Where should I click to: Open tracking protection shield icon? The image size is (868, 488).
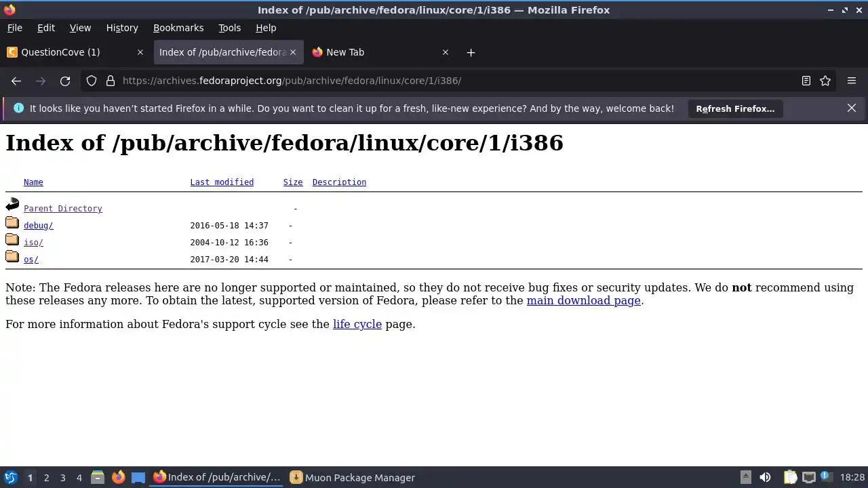pos(92,81)
